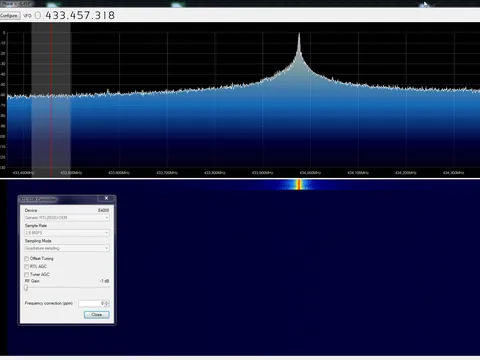The width and height of the screenshot is (480, 360).
Task: Click the 434.100MHz label on the frequency axis
Action: pyautogui.click(x=358, y=173)
